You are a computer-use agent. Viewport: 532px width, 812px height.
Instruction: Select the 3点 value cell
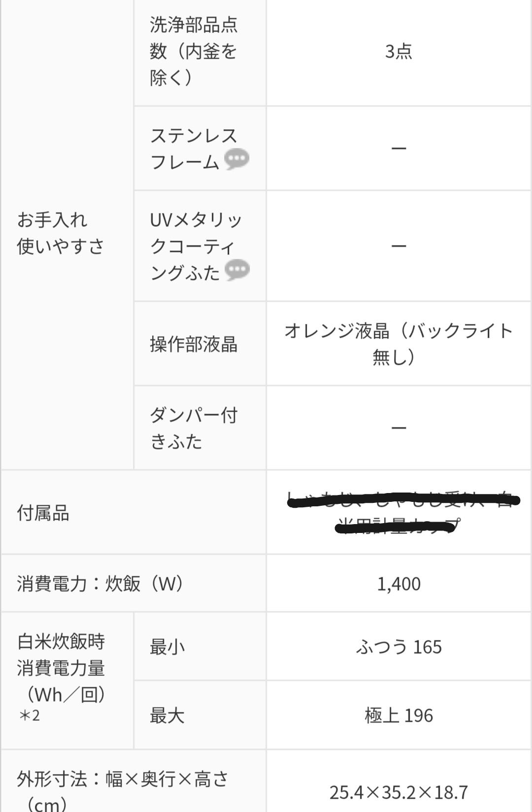point(399,51)
